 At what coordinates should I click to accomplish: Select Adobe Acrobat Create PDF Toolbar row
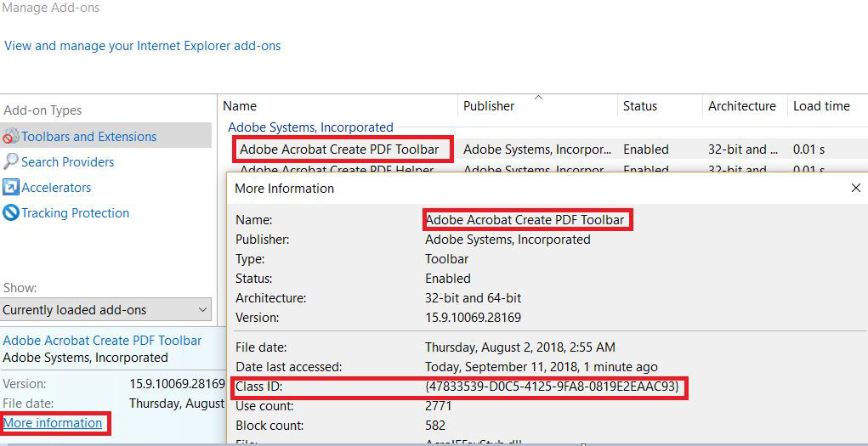pos(339,150)
